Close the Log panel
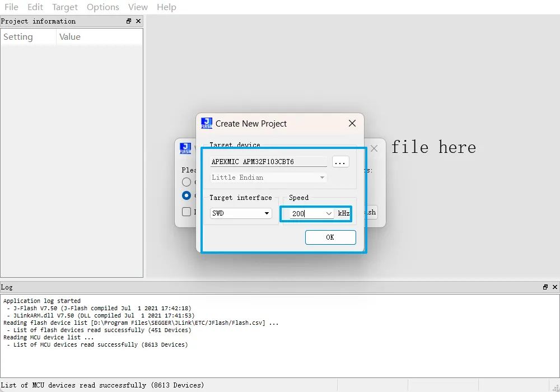560x392 pixels. [x=555, y=287]
